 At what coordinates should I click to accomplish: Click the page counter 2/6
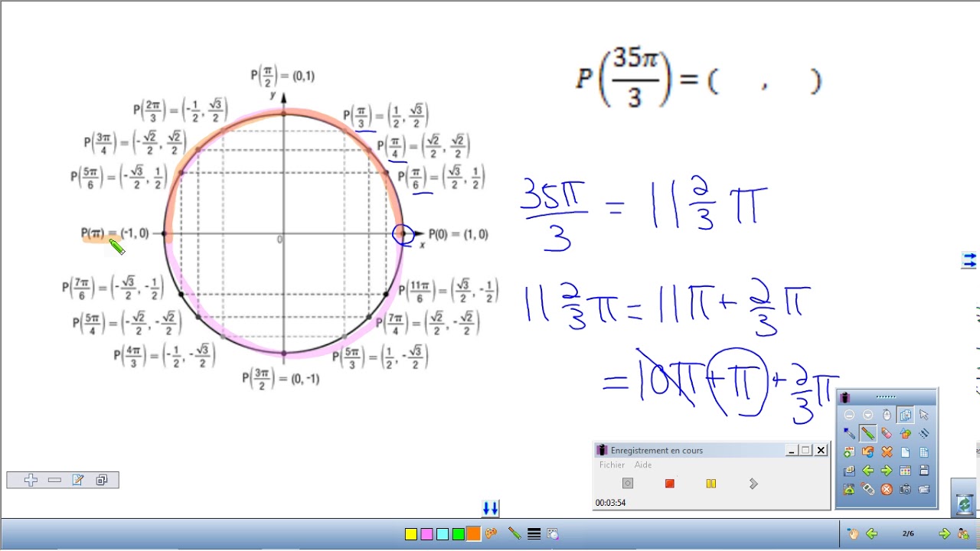point(908,534)
